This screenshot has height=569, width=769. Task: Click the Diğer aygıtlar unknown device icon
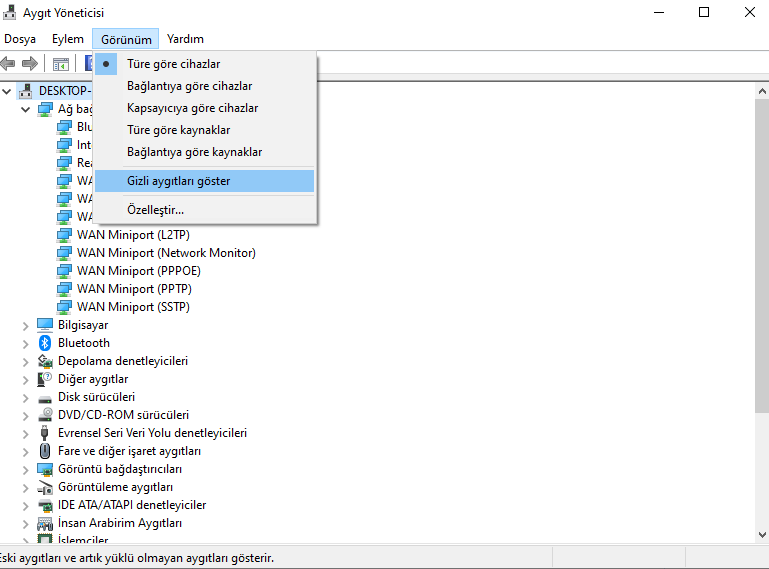coord(45,379)
